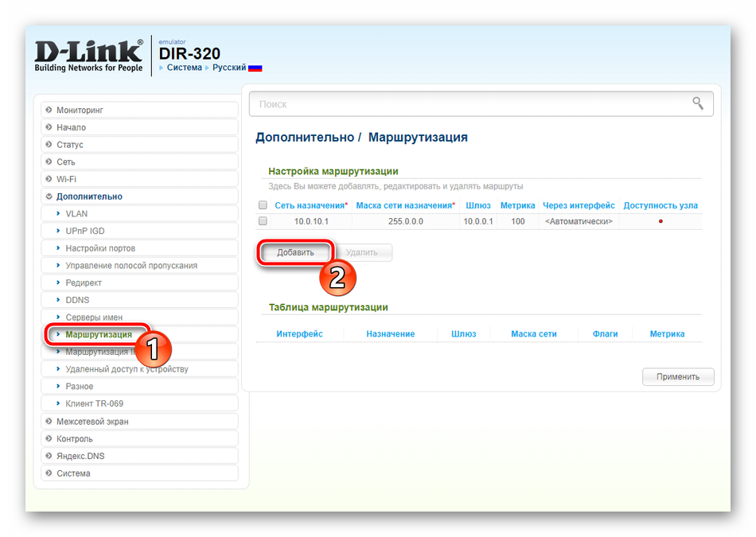Image resolution: width=756 pixels, height=537 pixels.
Task: Click the Добавить button
Action: (295, 253)
